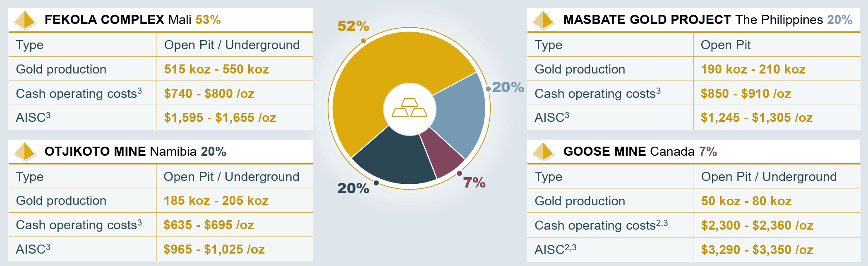Viewport: 868px width, 266px height.
Task: Click the gold marker dot near 52% label
Action: (x=363, y=40)
